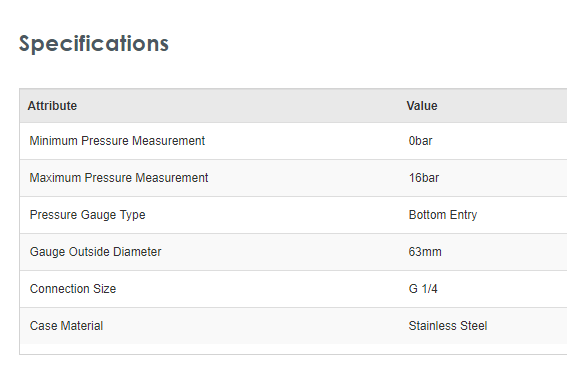Click the 63mm diameter value
This screenshot has height=385, width=567.
(x=425, y=252)
